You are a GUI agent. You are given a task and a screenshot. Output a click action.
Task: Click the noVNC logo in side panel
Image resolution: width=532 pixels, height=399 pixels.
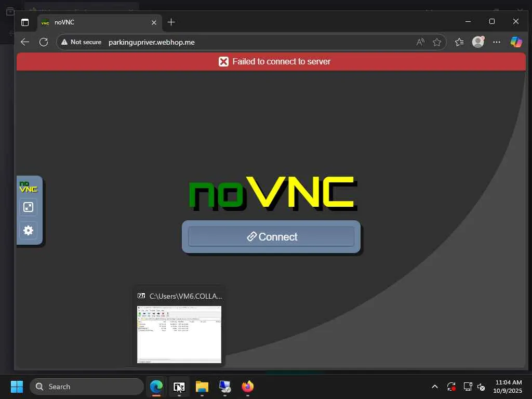(x=29, y=187)
